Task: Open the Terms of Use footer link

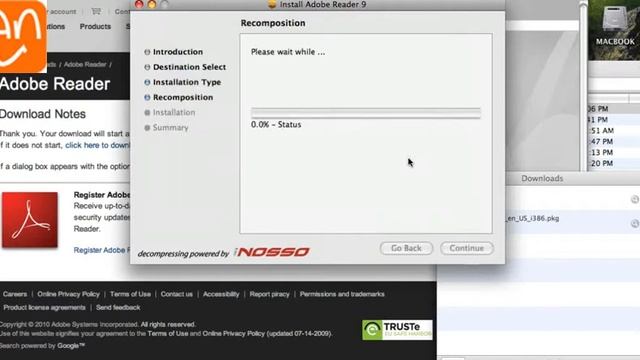Action: click(130, 294)
